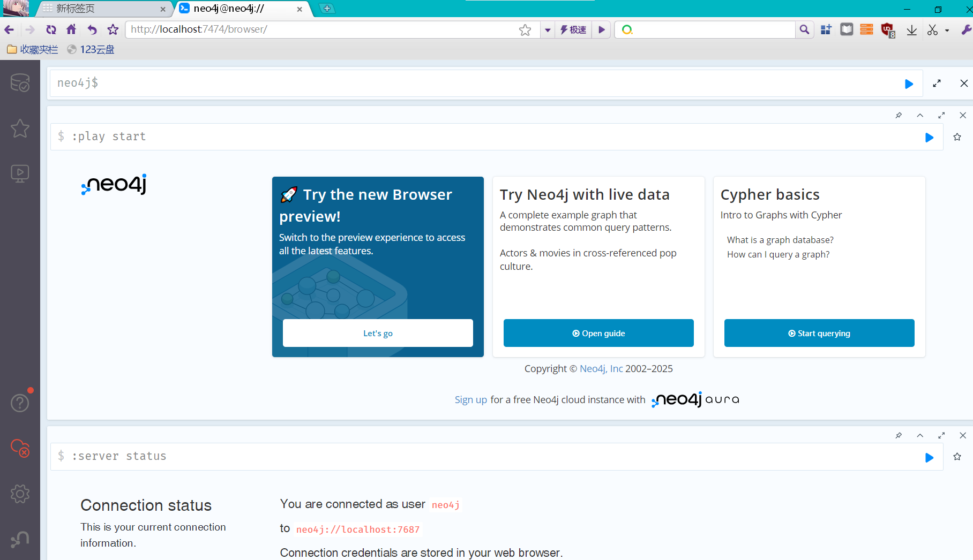
Task: Rerun the :server status command
Action: 929,458
